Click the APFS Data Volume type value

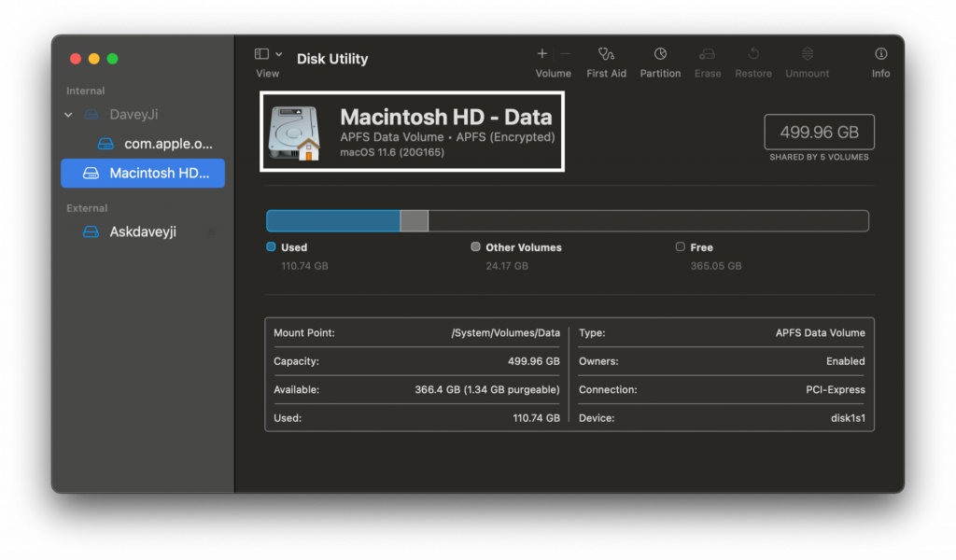point(820,332)
